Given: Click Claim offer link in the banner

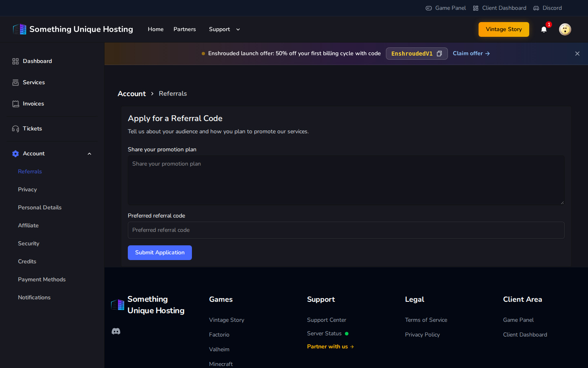Looking at the screenshot, I should [x=471, y=54].
